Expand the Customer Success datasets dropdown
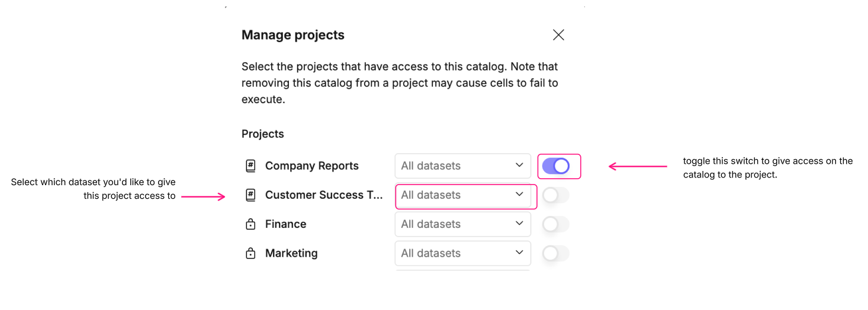 point(462,195)
